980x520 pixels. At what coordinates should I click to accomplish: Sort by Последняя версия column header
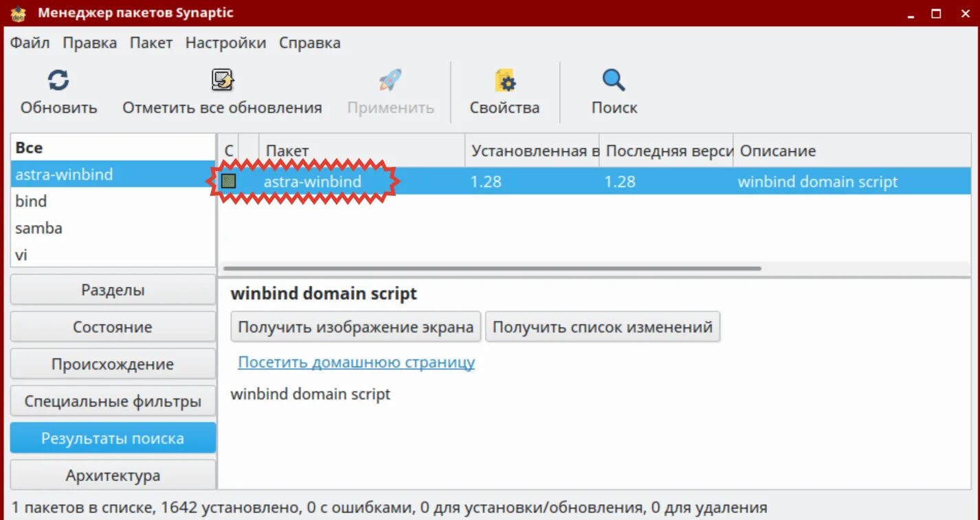pyautogui.click(x=666, y=150)
